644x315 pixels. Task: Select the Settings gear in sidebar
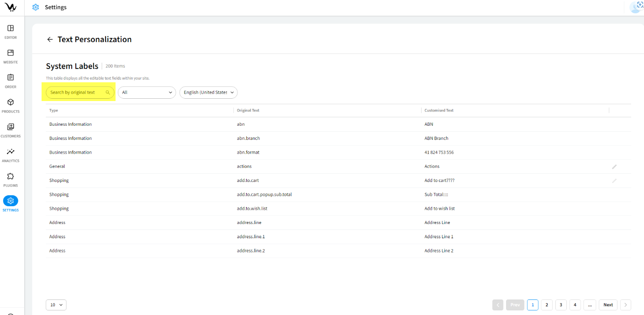click(x=11, y=201)
